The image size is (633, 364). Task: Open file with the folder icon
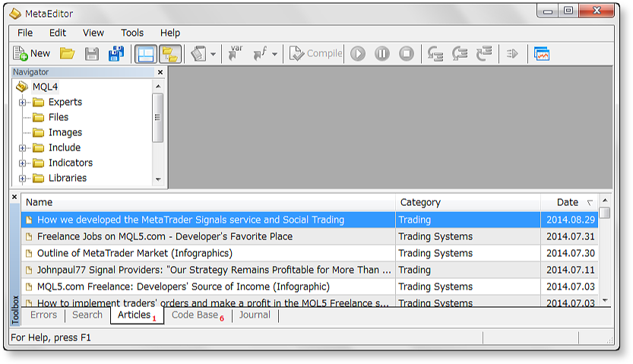tap(68, 54)
